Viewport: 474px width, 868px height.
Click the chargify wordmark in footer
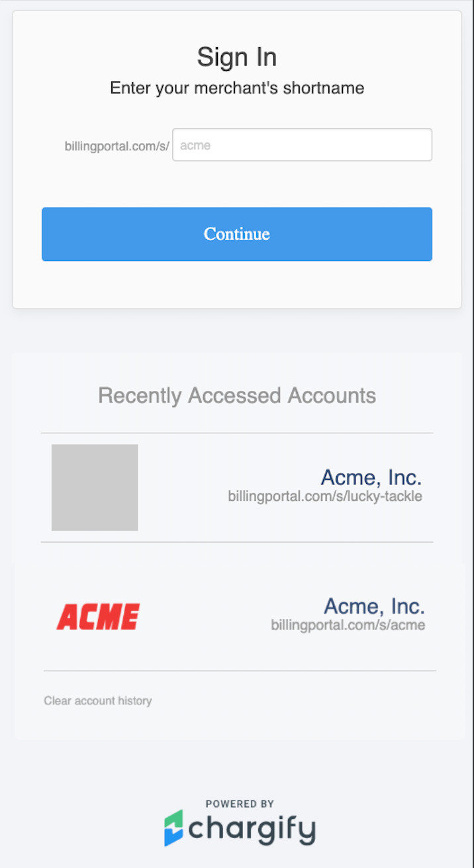pos(252,830)
